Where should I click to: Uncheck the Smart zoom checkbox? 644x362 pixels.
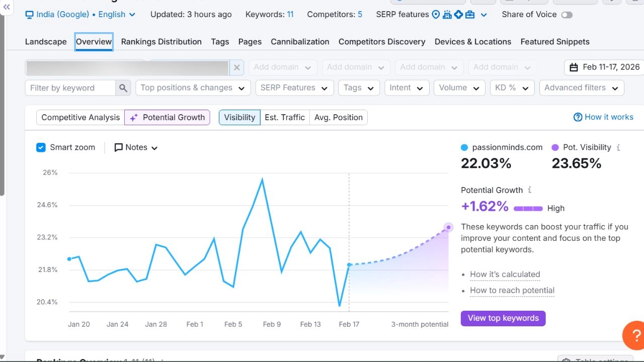pos(41,147)
